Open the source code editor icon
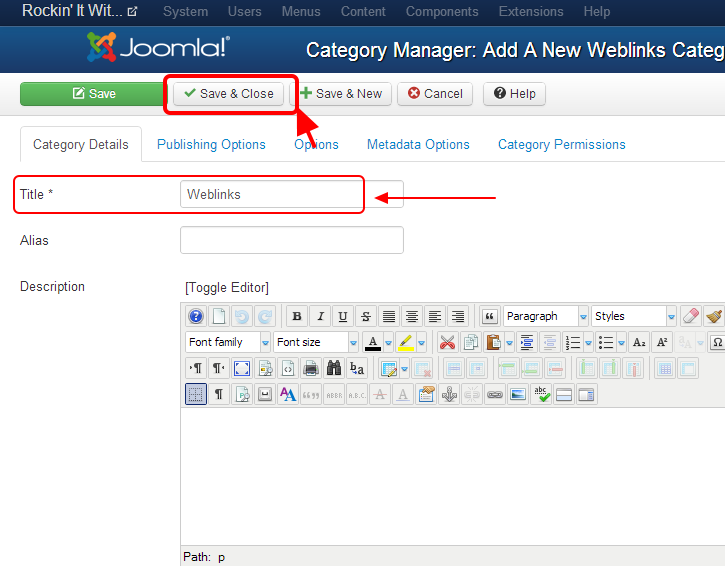This screenshot has height=566, width=725. pos(288,369)
